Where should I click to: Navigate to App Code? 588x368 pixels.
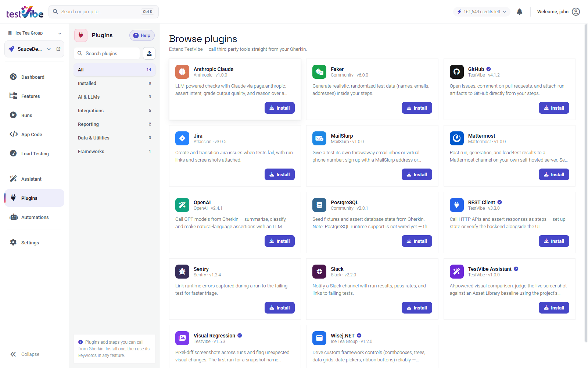coord(34,134)
